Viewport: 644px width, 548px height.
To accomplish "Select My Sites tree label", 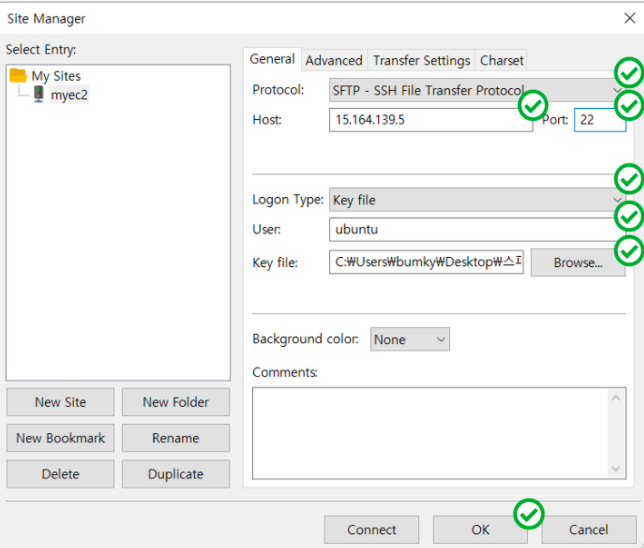I will [56, 76].
